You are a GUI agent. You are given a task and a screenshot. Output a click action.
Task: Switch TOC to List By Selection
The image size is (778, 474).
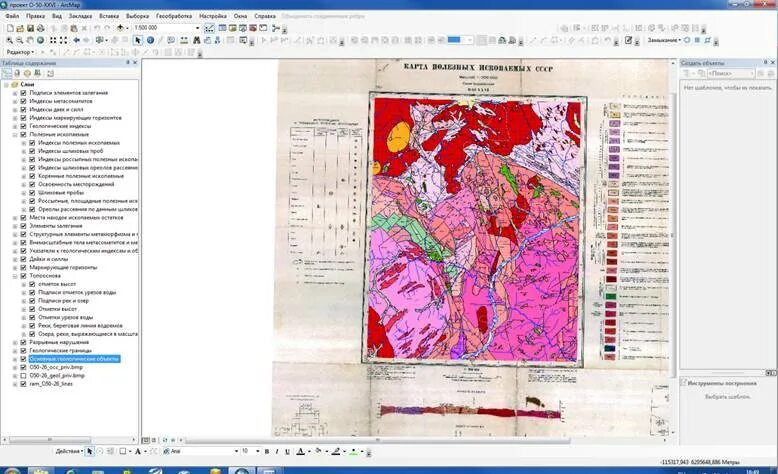pos(37,73)
